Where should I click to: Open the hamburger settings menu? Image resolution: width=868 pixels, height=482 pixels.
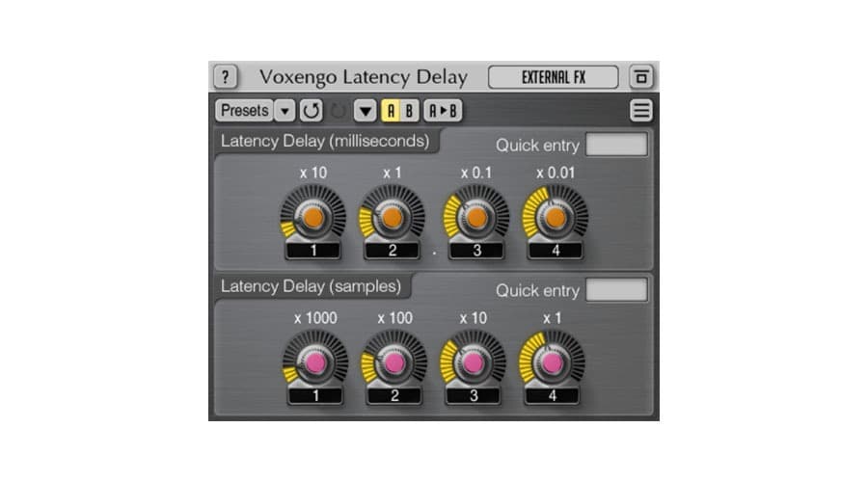pos(641,111)
